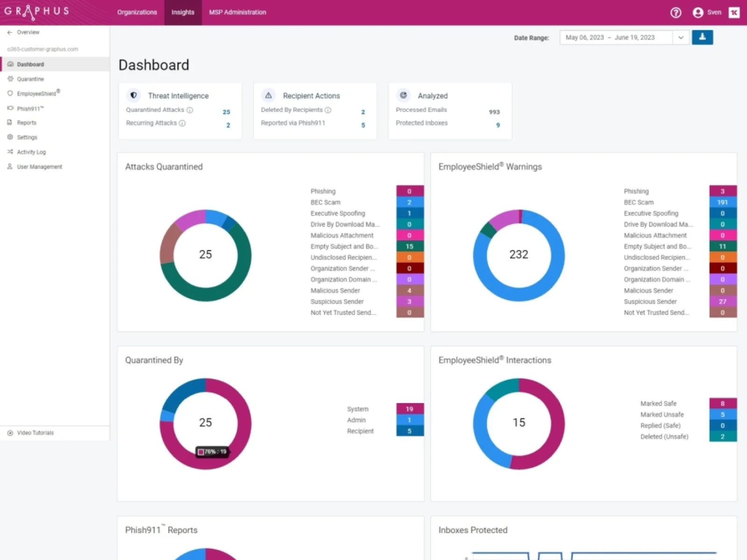Viewport: 747px width, 560px height.
Task: Click the Settings gear icon in sidebar
Action: [x=10, y=137]
